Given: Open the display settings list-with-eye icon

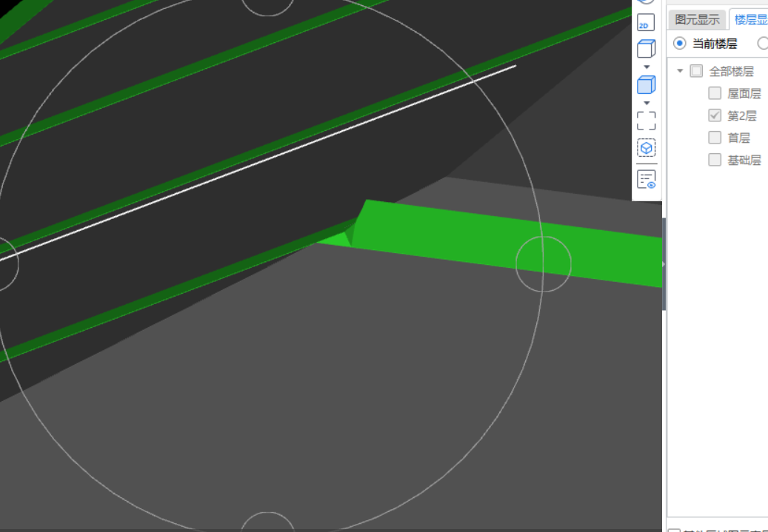Looking at the screenshot, I should coord(647,180).
